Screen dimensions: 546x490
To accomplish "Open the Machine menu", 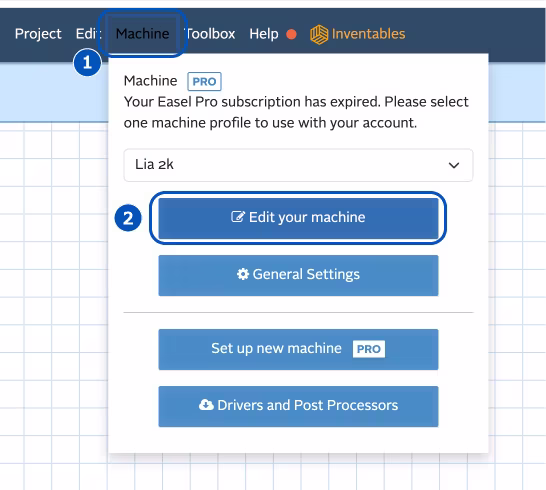I will tap(142, 34).
